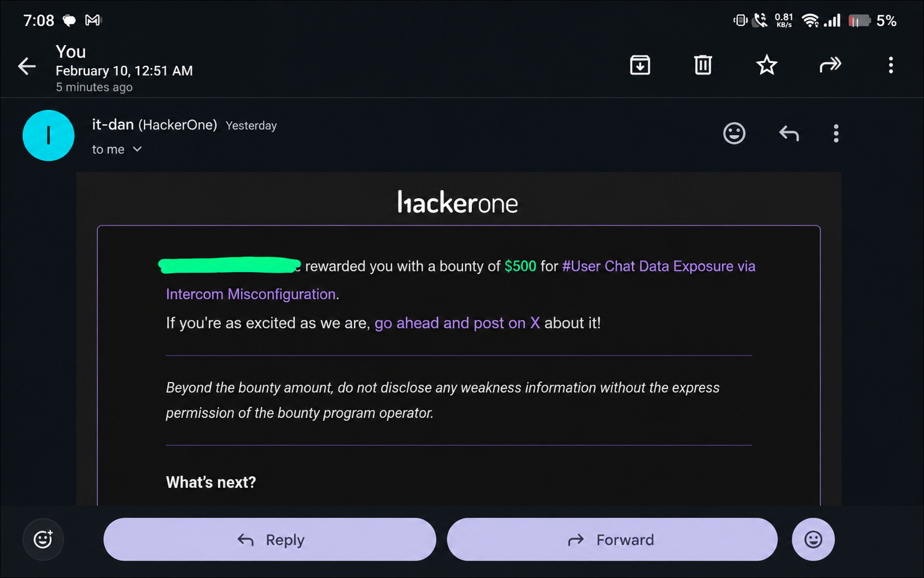This screenshot has height=578, width=924.
Task: Open next message with double-arrow icon
Action: (x=830, y=65)
